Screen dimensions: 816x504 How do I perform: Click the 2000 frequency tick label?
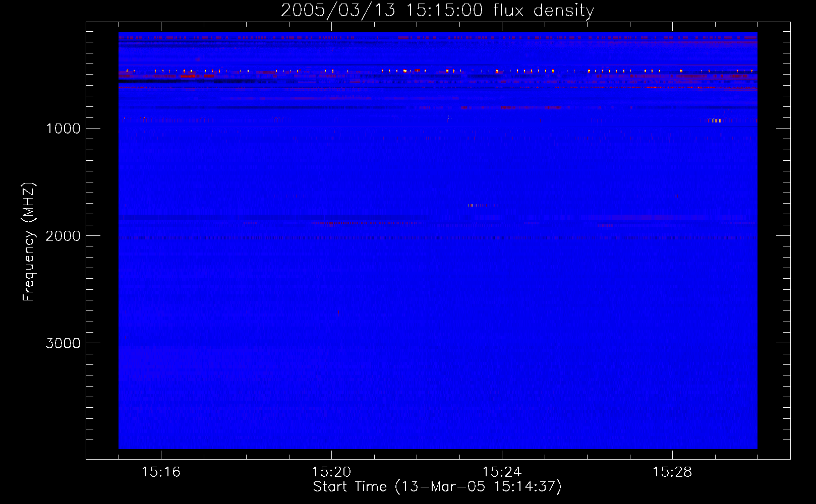click(63, 236)
